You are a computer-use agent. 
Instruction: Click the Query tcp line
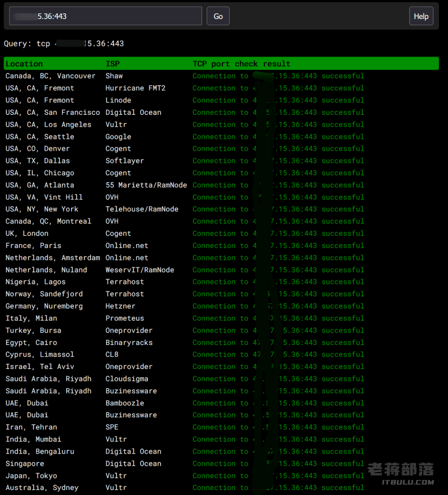tap(64, 44)
